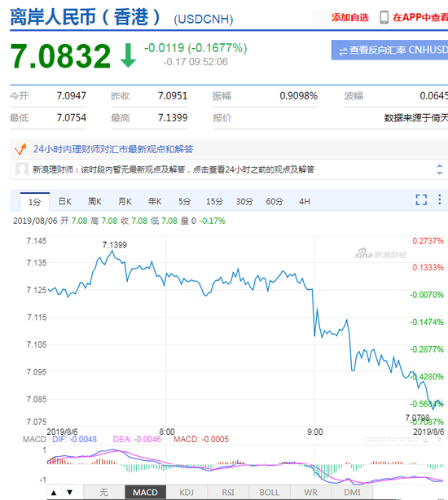Click the 昨收 value 7.0951
Viewport: 448px width, 500px height.
pos(173,95)
